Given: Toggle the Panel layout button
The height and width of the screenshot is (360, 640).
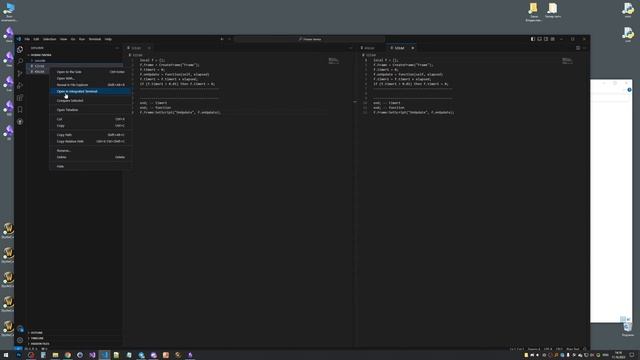Looking at the screenshot, I should pyautogui.click(x=539, y=39).
